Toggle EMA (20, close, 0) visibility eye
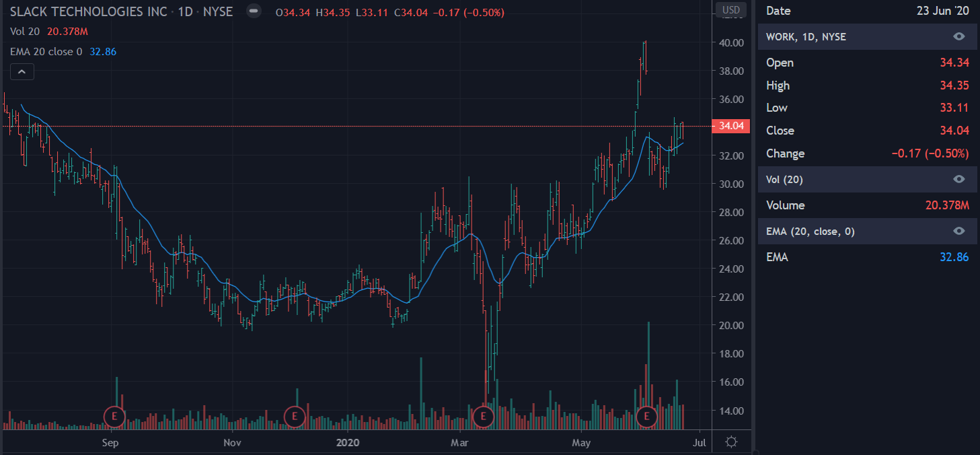 click(x=959, y=232)
